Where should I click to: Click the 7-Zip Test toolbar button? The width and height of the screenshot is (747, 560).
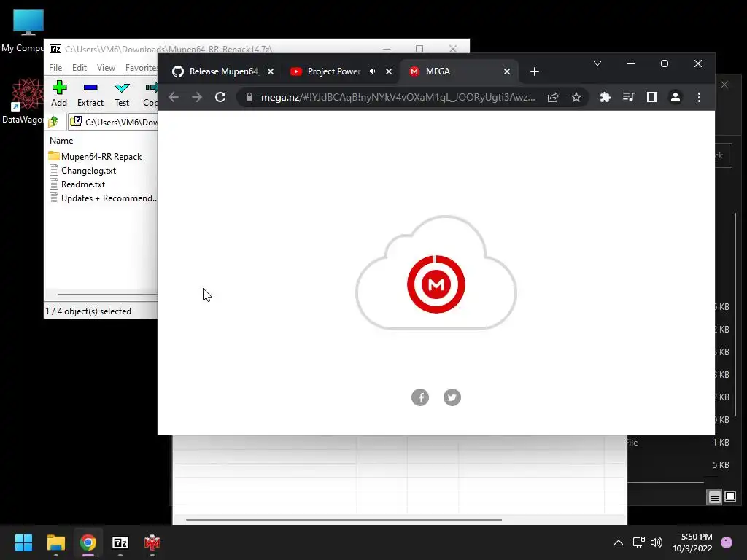(x=122, y=93)
